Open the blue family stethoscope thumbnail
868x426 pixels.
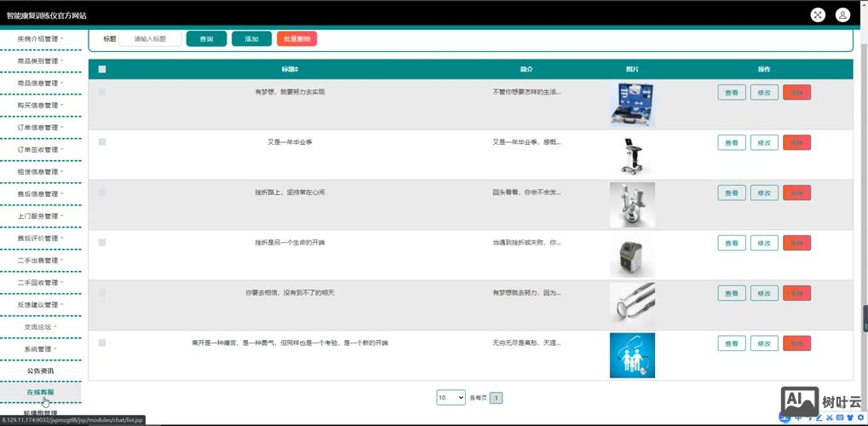[x=632, y=355]
